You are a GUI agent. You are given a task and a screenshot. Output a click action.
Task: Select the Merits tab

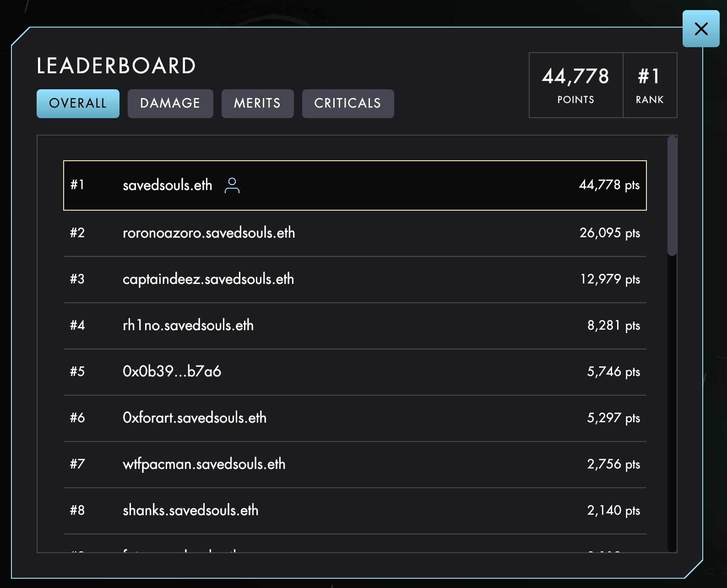pos(257,103)
